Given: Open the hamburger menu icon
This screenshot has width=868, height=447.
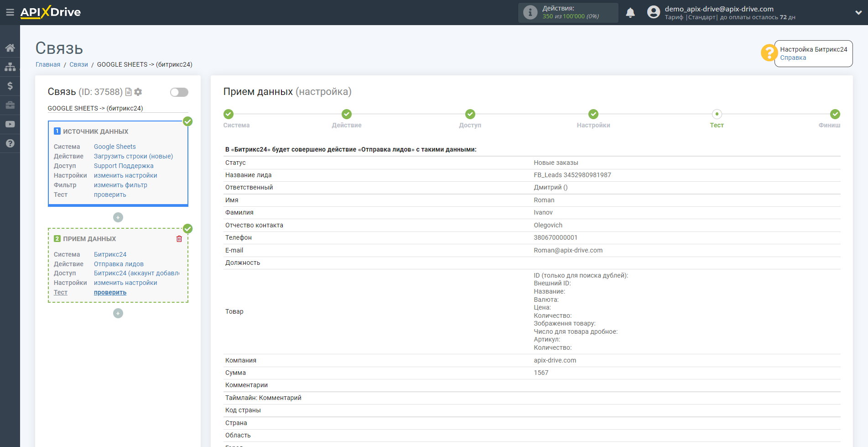Looking at the screenshot, I should point(10,12).
